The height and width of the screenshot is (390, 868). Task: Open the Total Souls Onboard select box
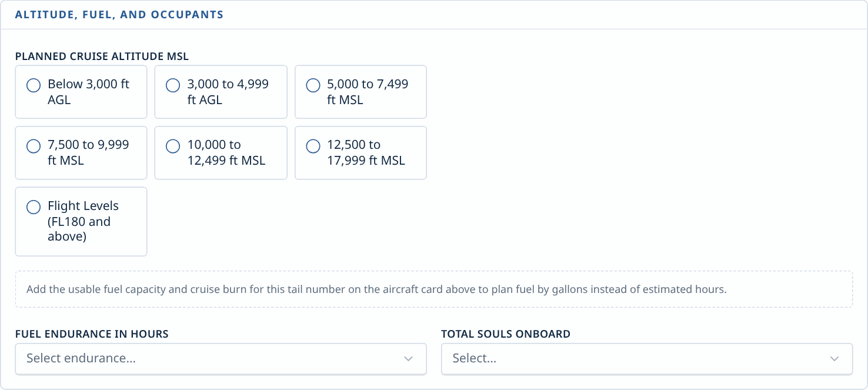click(647, 359)
